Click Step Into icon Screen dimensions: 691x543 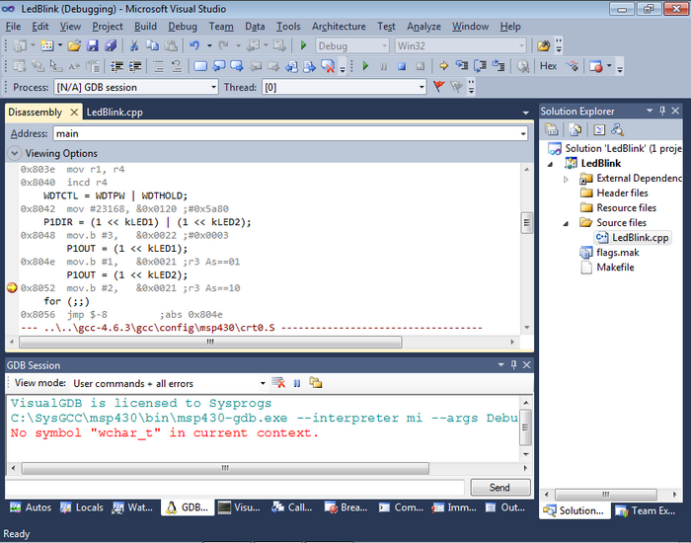coord(462,66)
